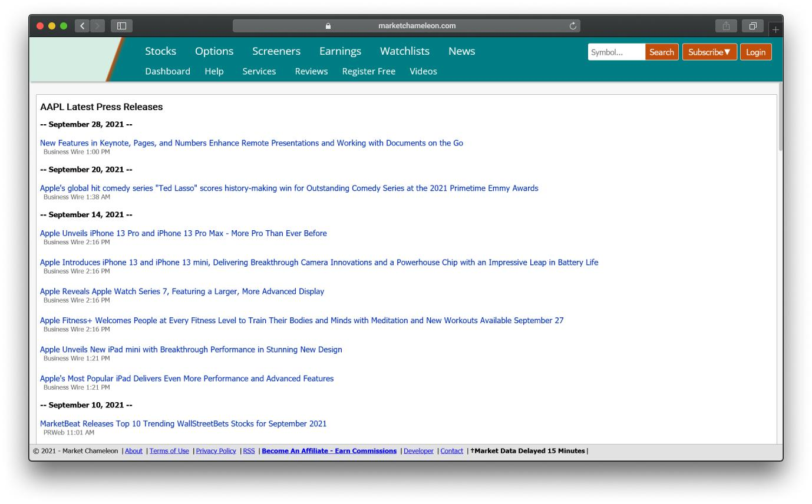Open Most Popular iPad press release
The width and height of the screenshot is (812, 504).
pyautogui.click(x=187, y=379)
